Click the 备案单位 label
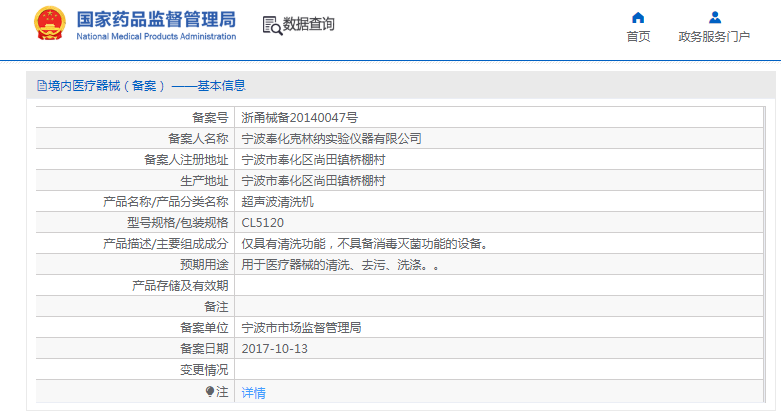 pyautogui.click(x=204, y=328)
